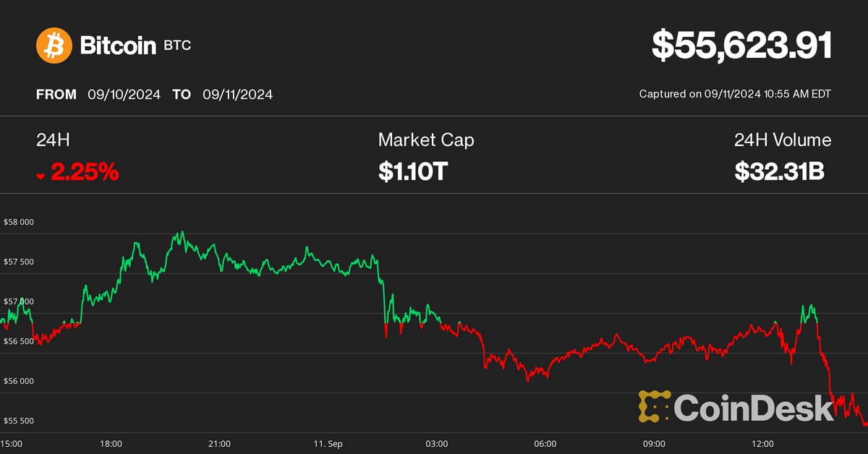Click the BTC ticker label
The width and height of the screenshot is (868, 454).
point(178,46)
